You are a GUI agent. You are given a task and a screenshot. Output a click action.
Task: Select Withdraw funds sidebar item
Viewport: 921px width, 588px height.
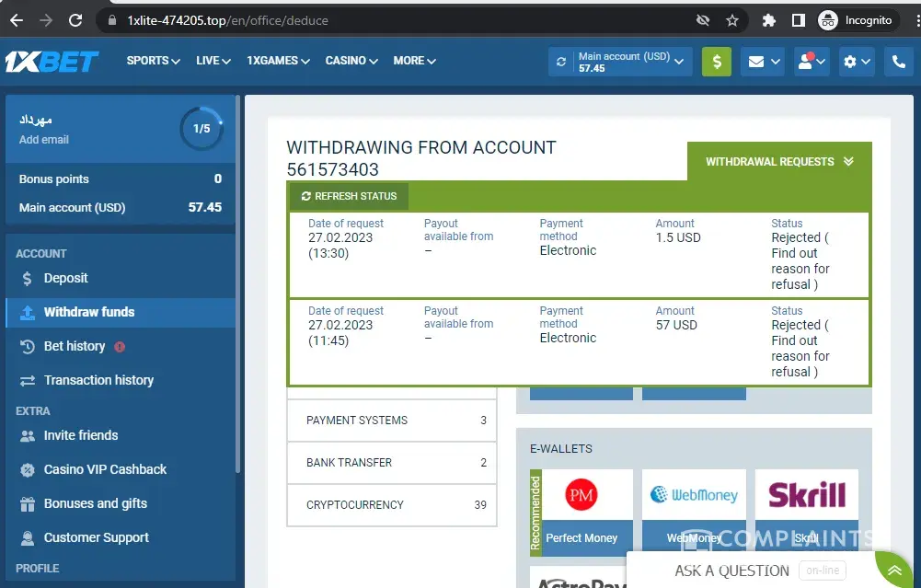[x=121, y=312]
